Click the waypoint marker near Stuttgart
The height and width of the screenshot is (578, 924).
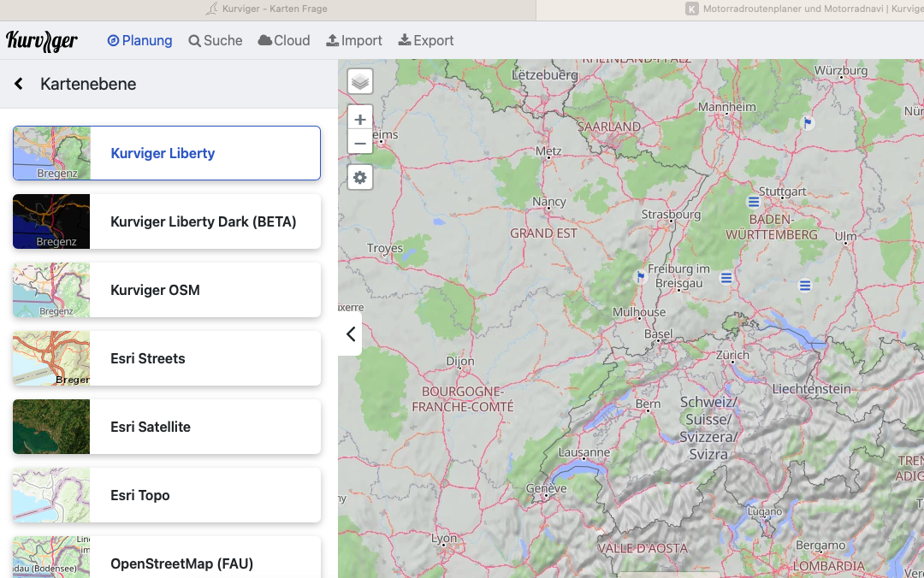pyautogui.click(x=753, y=202)
